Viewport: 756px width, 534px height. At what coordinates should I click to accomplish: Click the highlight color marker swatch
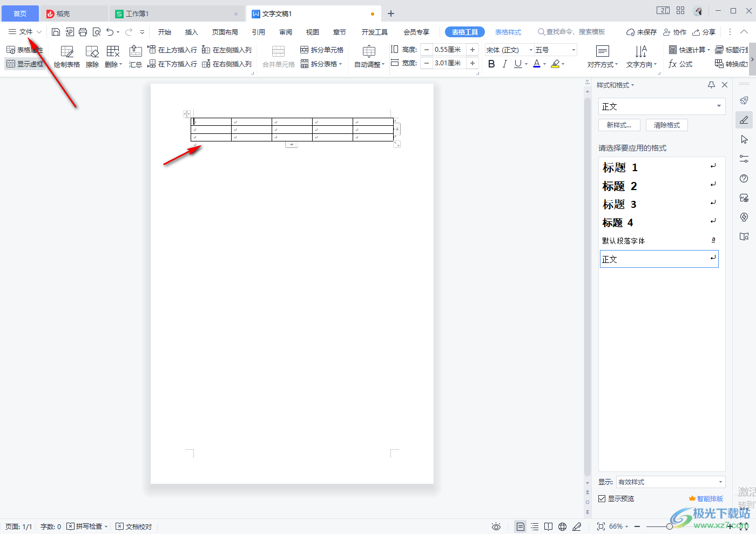[x=555, y=64]
